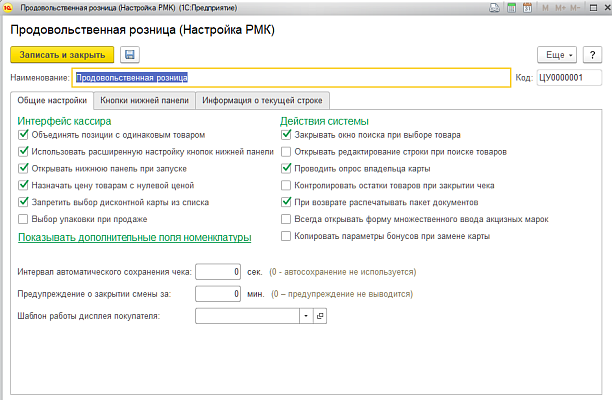Uncheck 'Проводить опрос владельца карты'
The image size is (612, 400).
click(287, 168)
